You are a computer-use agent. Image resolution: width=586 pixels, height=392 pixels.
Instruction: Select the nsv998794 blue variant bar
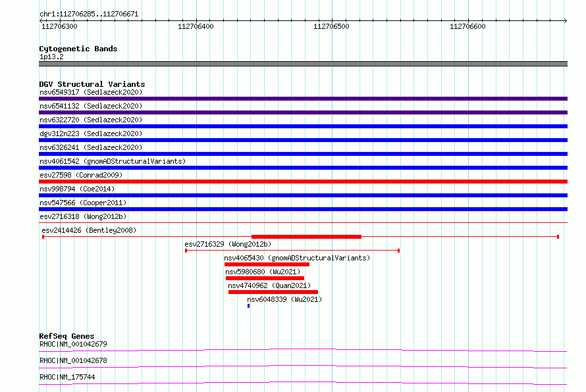(303, 195)
